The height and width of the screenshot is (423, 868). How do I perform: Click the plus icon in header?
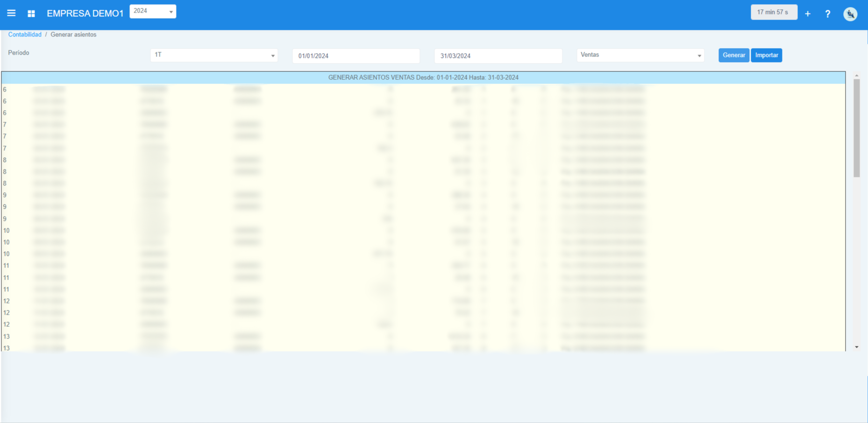(808, 14)
